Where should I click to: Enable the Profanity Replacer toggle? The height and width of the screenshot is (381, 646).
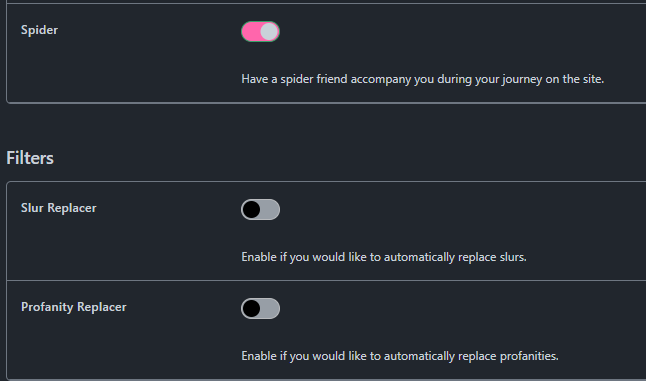click(x=260, y=309)
